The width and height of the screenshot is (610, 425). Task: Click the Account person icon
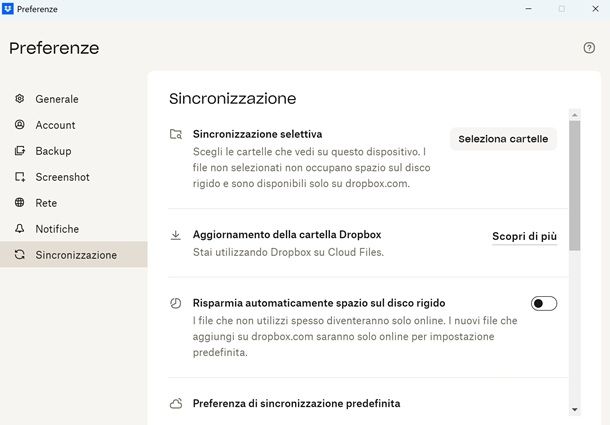(x=20, y=125)
